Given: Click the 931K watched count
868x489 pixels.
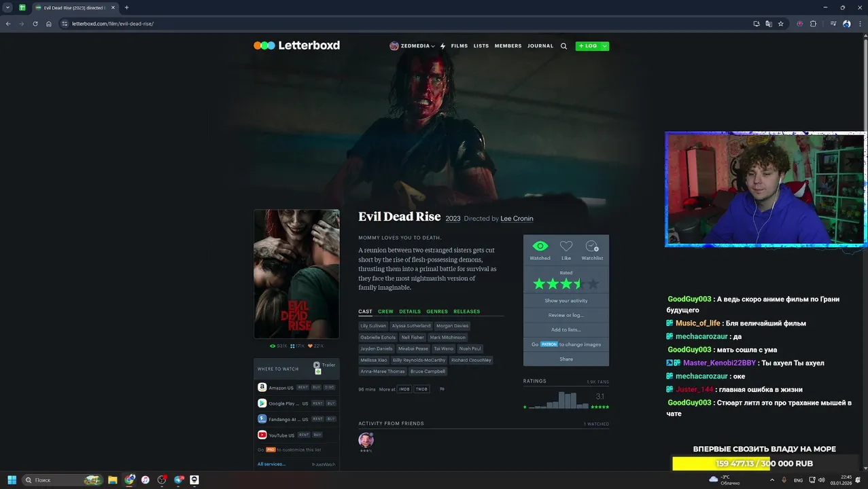Looking at the screenshot, I should [279, 346].
